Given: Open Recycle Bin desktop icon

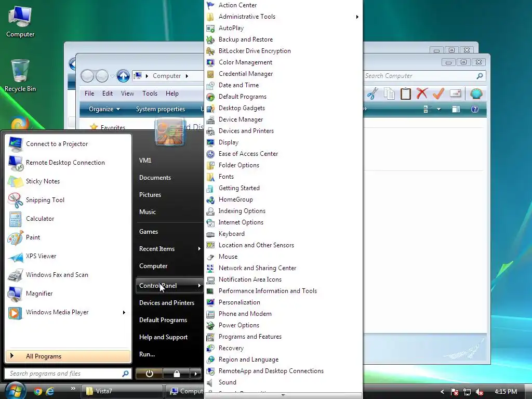Looking at the screenshot, I should 20,76.
